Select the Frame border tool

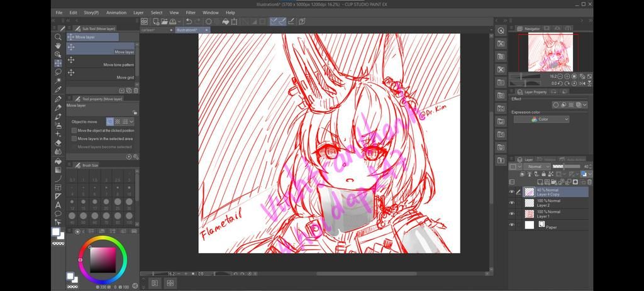pos(58,187)
